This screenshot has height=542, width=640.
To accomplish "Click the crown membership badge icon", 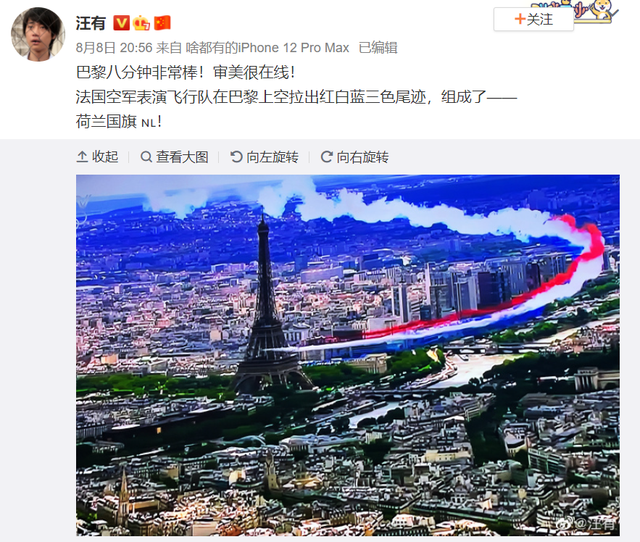I will tap(141, 23).
